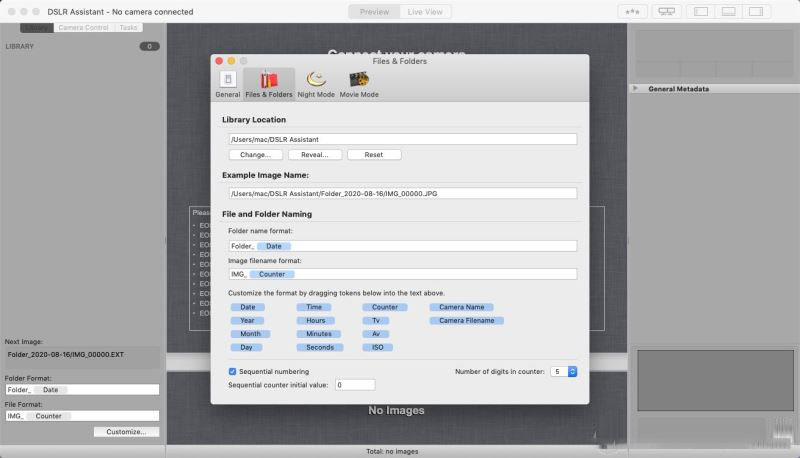Click the Library Location path field
This screenshot has height=458, width=800.
tap(403, 139)
